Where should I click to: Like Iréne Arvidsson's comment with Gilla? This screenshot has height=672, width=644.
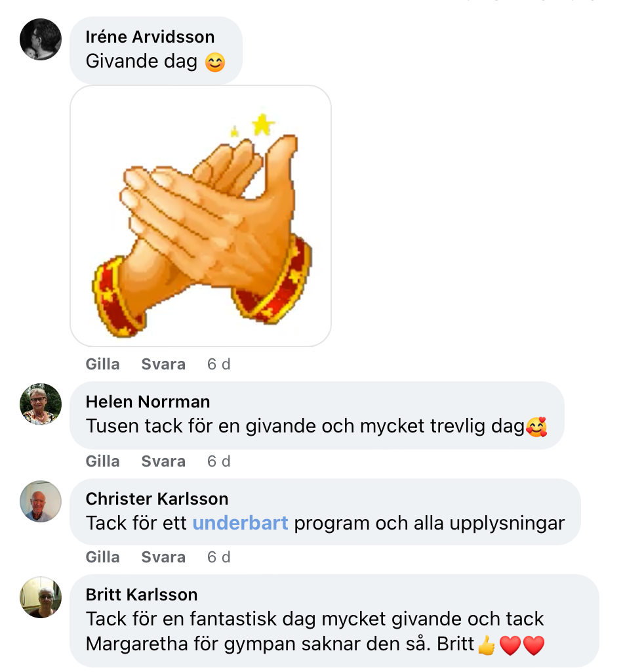102,364
